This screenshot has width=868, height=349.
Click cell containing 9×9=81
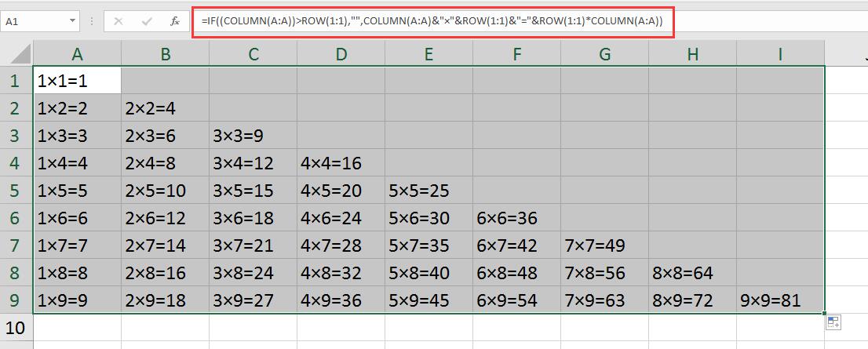point(781,300)
